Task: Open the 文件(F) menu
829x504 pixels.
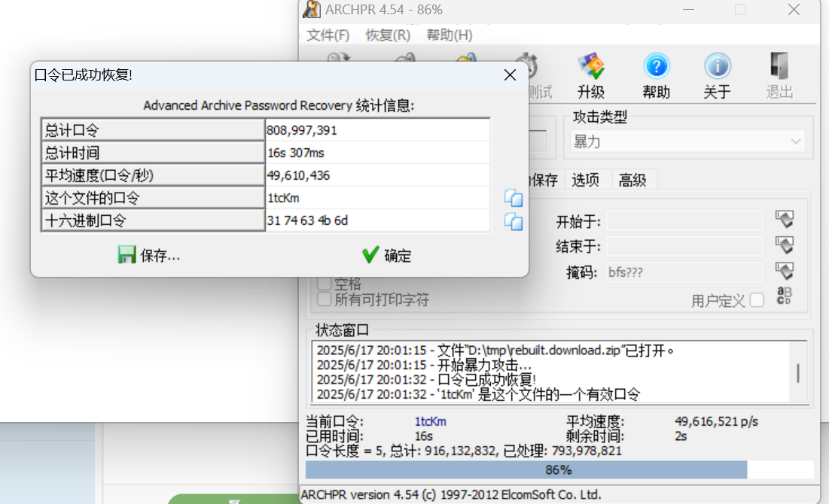Action: coord(328,35)
